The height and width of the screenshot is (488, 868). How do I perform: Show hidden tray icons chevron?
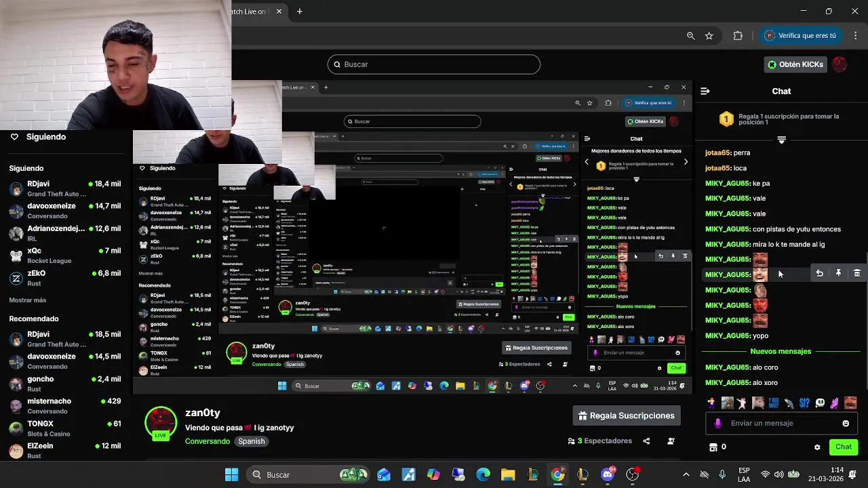coord(686,474)
